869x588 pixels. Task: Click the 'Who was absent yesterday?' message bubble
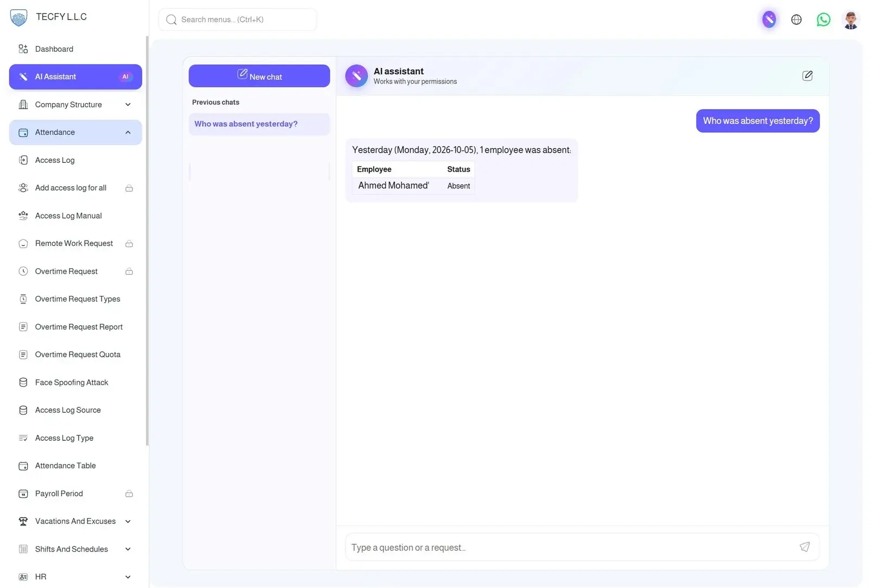coord(758,121)
